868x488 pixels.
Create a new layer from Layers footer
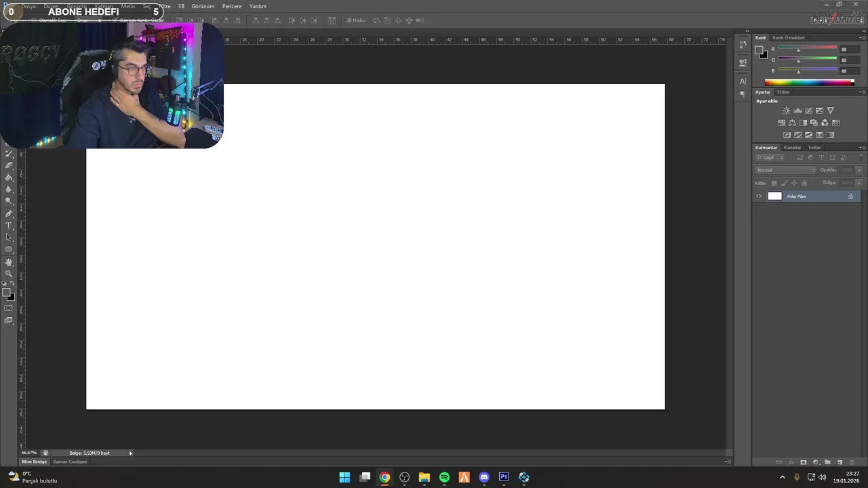pyautogui.click(x=840, y=462)
